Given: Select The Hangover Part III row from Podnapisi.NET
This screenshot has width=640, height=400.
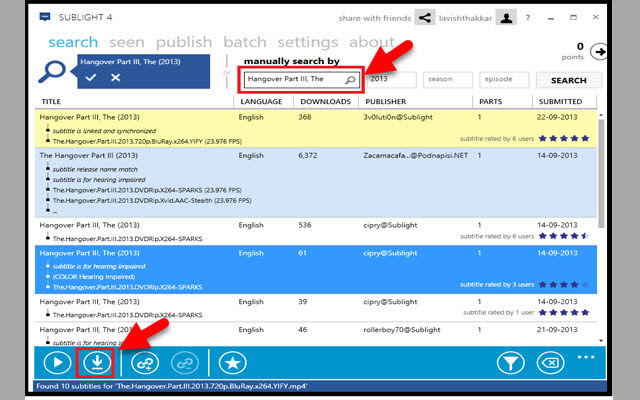Looking at the screenshot, I should pyautogui.click(x=316, y=182).
